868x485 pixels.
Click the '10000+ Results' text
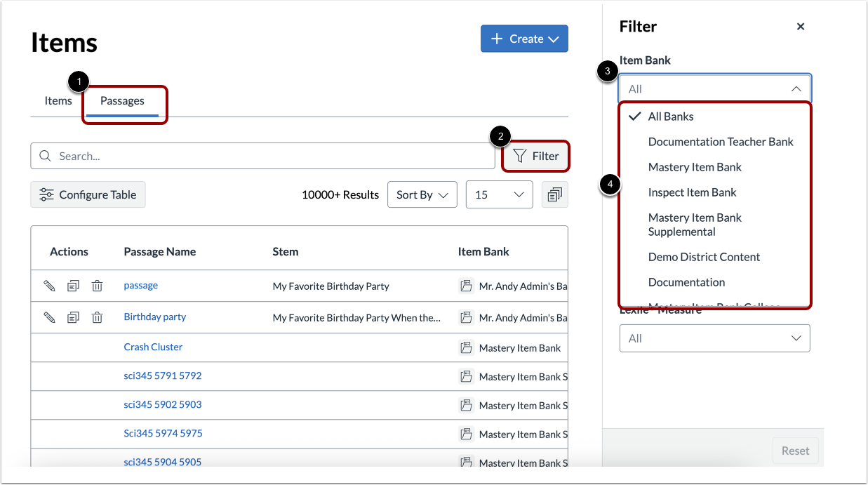[340, 194]
